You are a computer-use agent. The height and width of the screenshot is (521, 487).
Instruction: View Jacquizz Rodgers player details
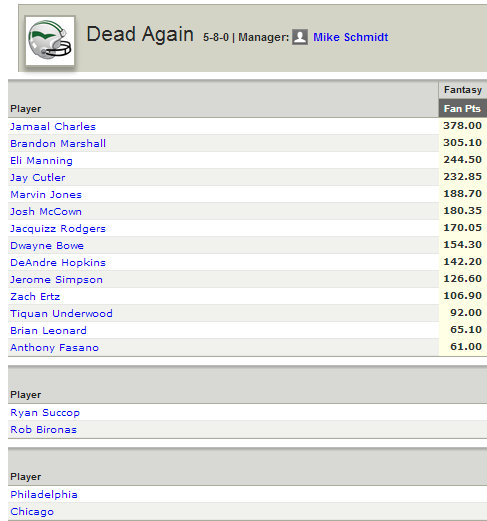pyautogui.click(x=58, y=229)
